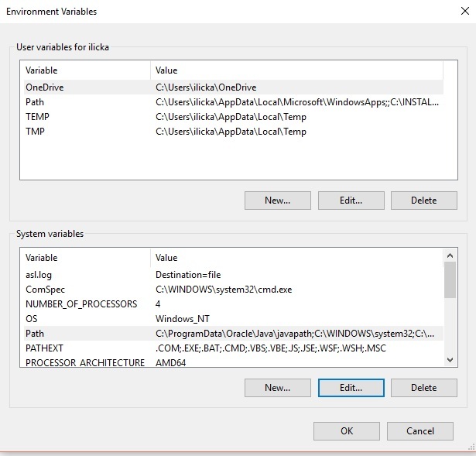Create a new system variable with New...

pyautogui.click(x=277, y=388)
